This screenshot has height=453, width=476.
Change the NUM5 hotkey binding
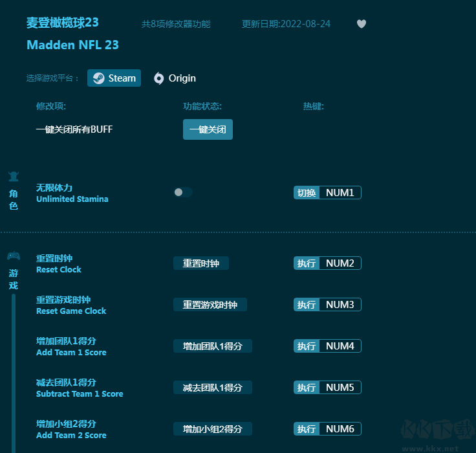tap(340, 388)
